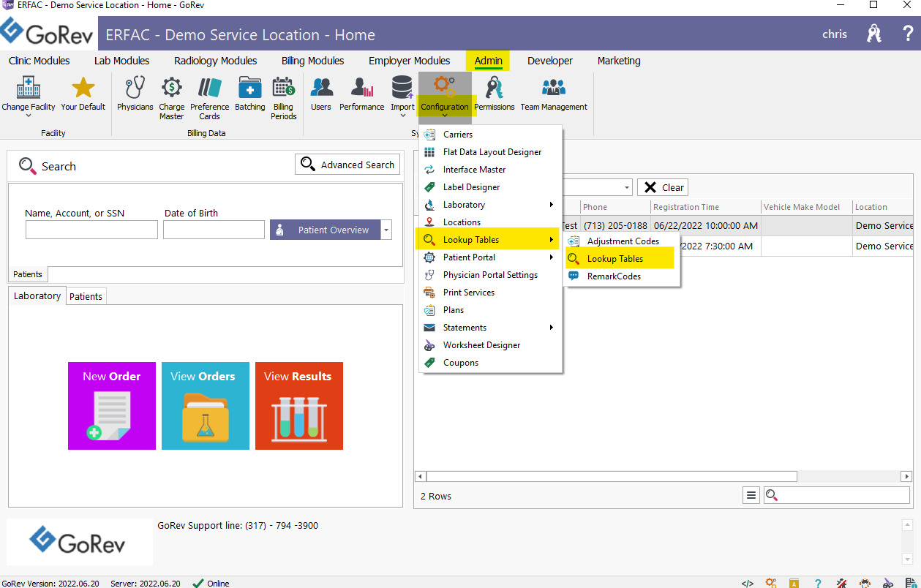The width and height of the screenshot is (921, 588).
Task: Expand the Change Facility dropdown
Action: pyautogui.click(x=28, y=114)
